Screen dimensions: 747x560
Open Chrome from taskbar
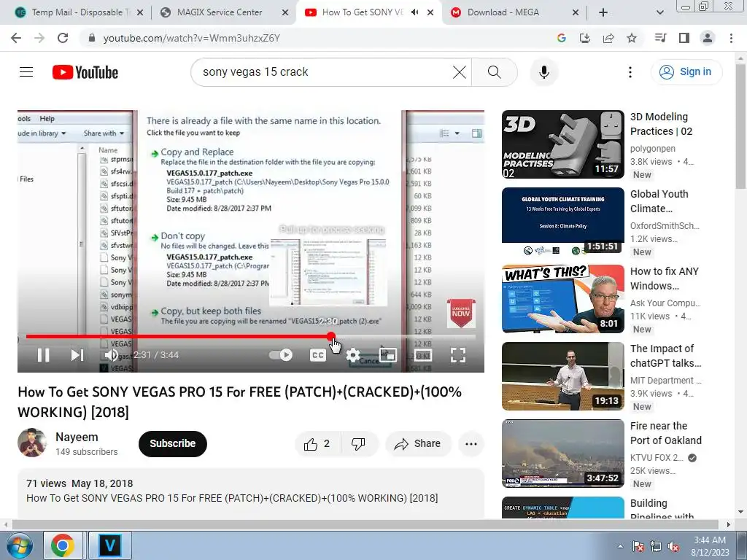[x=63, y=545]
